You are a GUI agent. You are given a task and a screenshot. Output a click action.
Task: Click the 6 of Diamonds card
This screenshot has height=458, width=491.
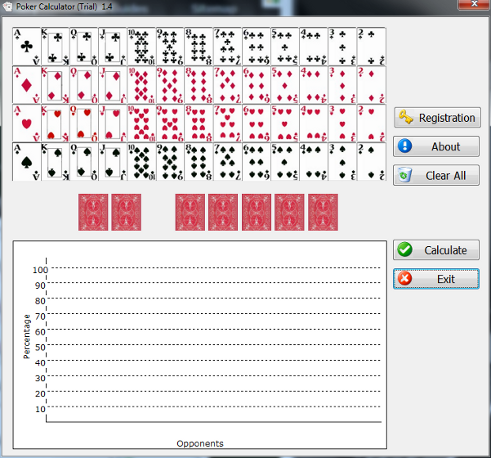tap(257, 85)
